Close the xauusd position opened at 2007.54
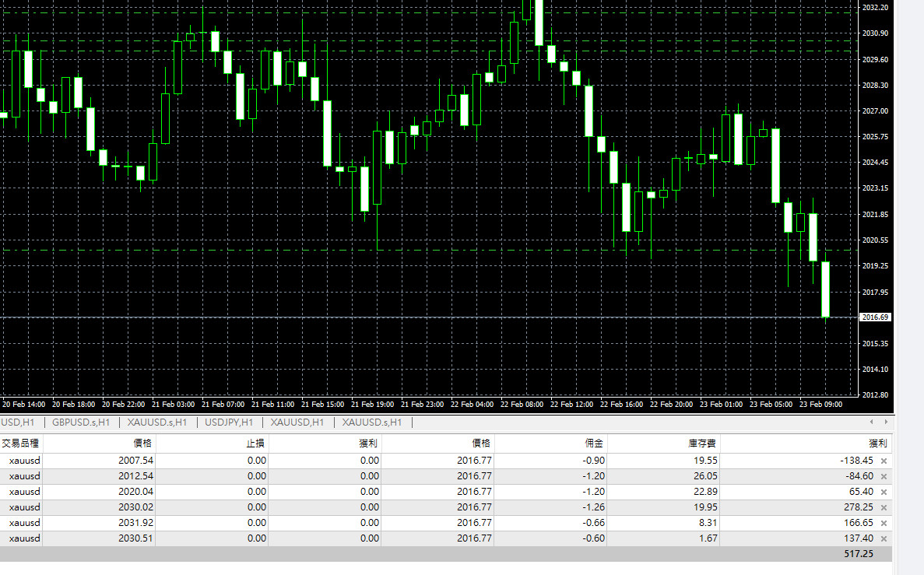The image size is (924, 575). [884, 461]
